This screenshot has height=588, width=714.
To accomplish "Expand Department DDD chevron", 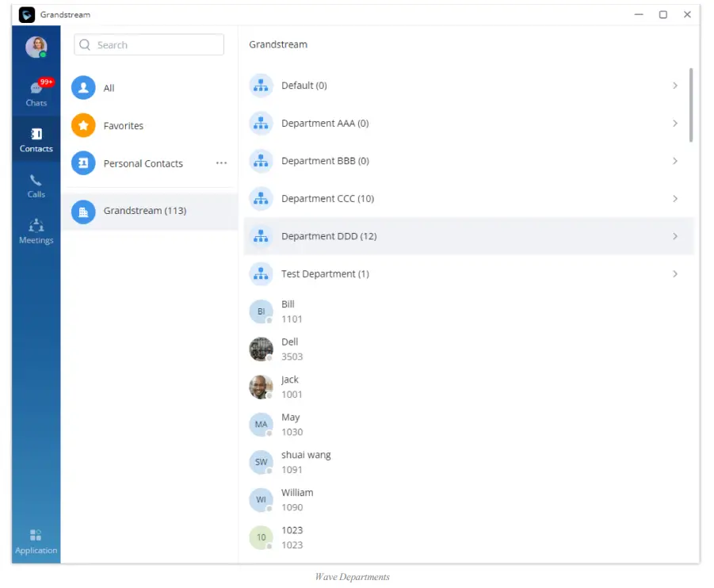I will 675,236.
